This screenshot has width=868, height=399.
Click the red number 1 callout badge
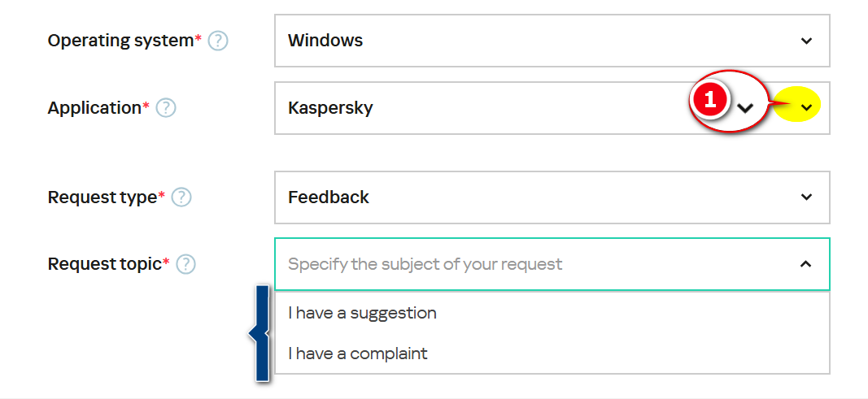point(709,100)
